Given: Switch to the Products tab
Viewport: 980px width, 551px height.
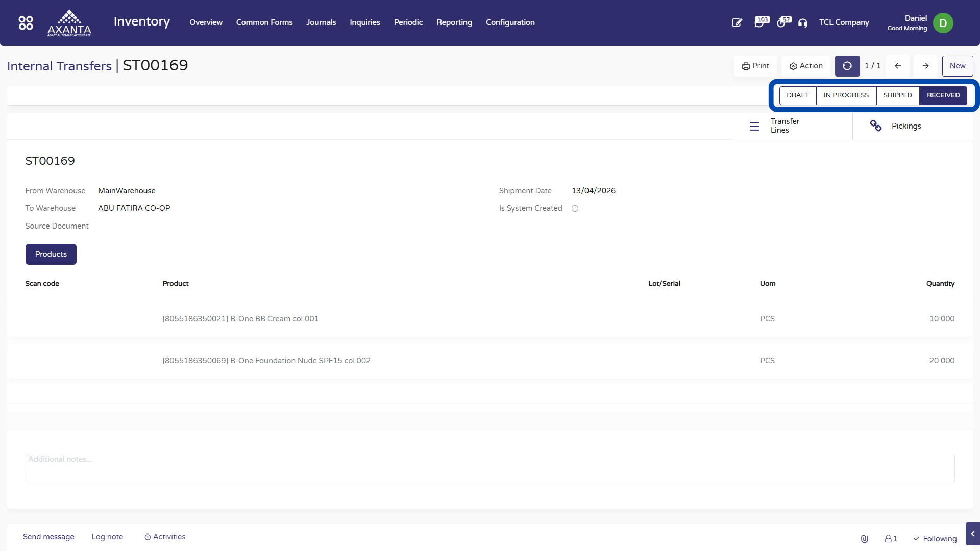Looking at the screenshot, I should (51, 254).
